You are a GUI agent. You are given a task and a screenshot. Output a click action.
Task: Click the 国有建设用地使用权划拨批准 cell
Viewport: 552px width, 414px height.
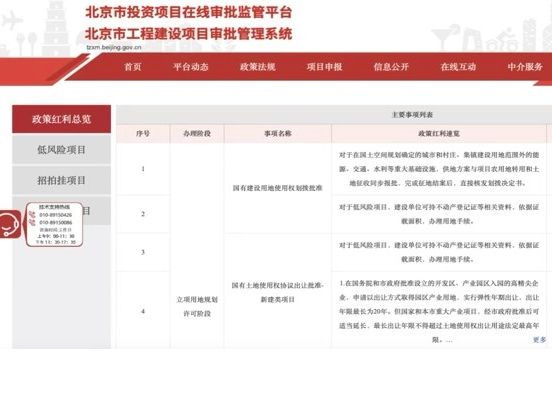coord(277,188)
